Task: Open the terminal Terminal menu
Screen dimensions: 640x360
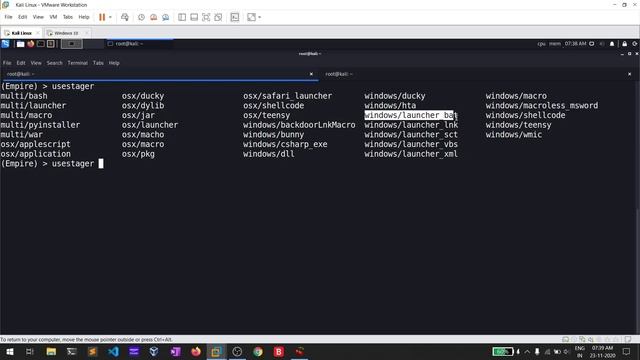Action: pos(78,63)
